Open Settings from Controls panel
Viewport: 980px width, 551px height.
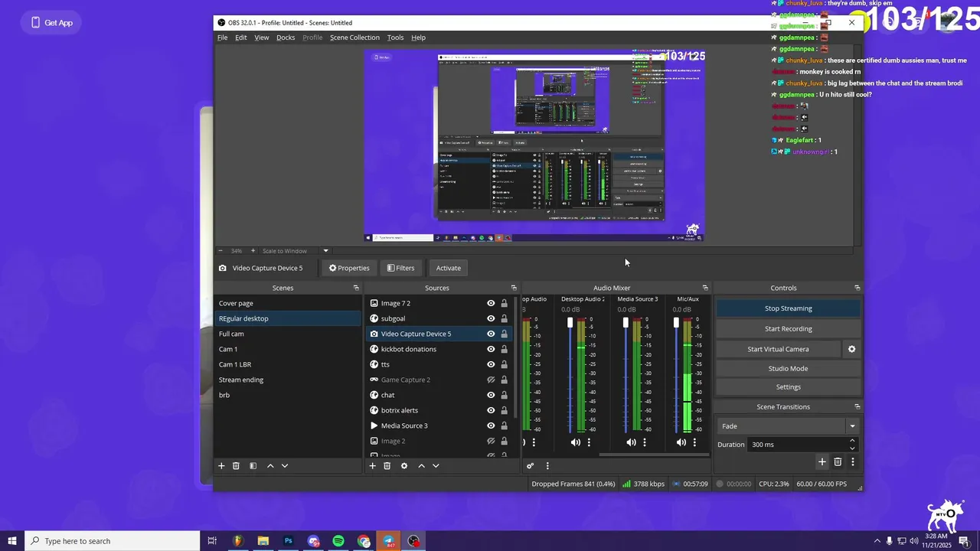[x=788, y=387]
